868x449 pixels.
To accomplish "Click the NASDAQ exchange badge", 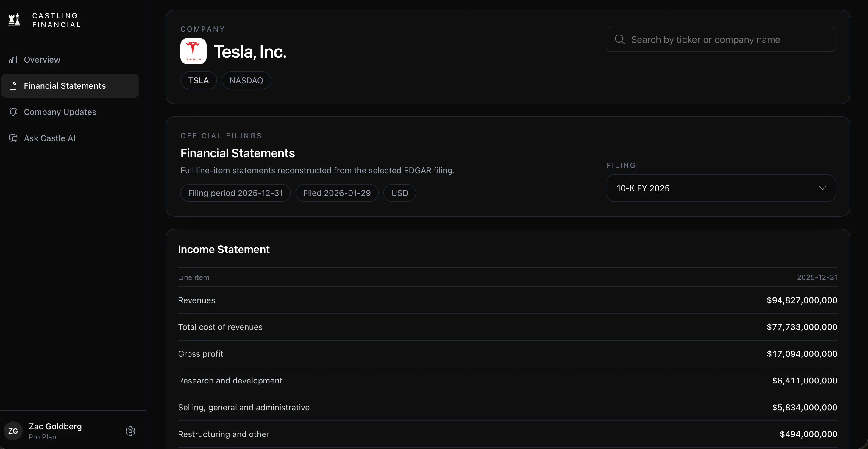I will tap(246, 81).
